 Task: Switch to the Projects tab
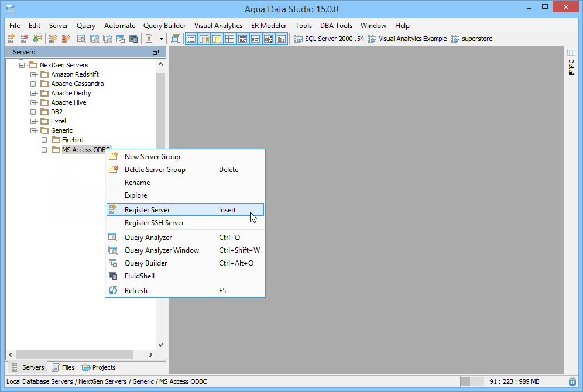[99, 367]
